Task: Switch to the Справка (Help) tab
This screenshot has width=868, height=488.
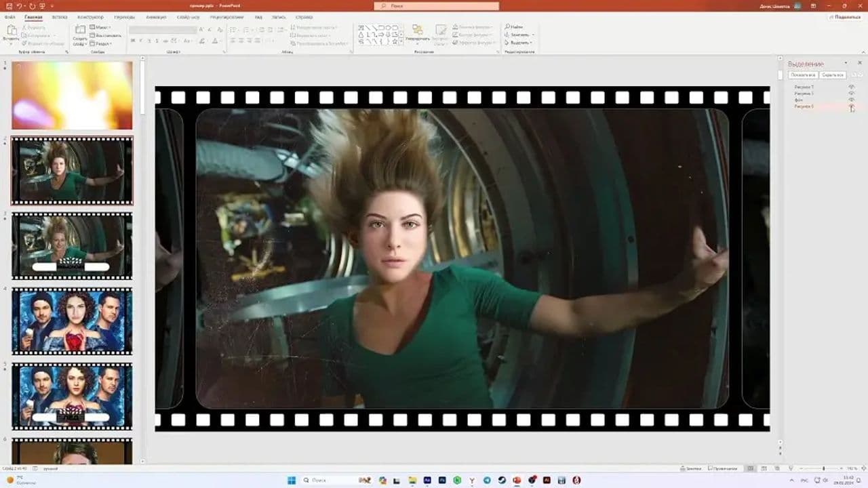Action: [x=304, y=17]
